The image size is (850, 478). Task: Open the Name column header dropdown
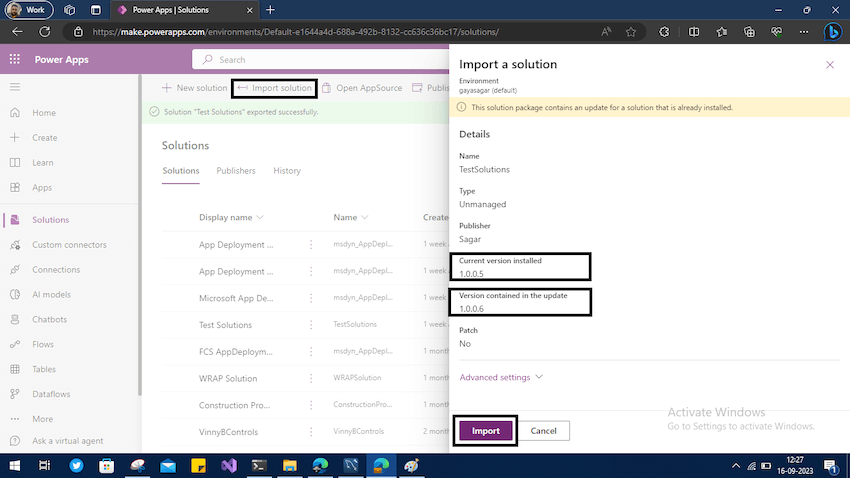(351, 217)
